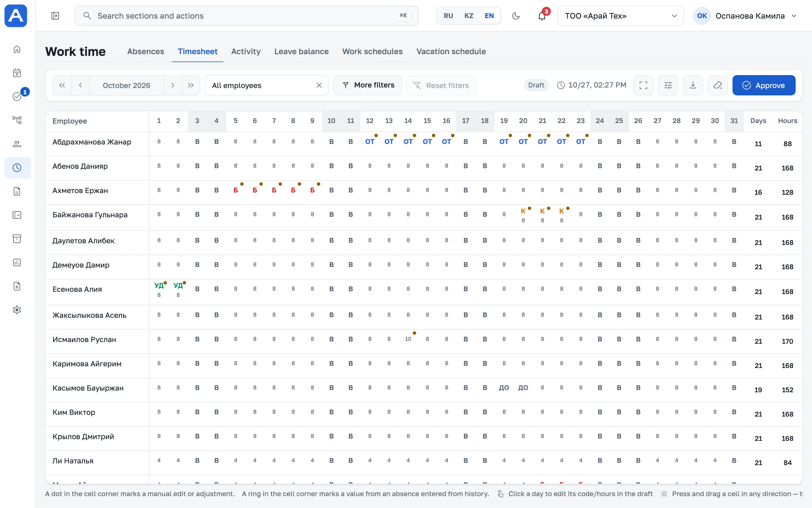Open the employees sidebar icon
Viewport: 812px width, 508px height.
(17, 144)
